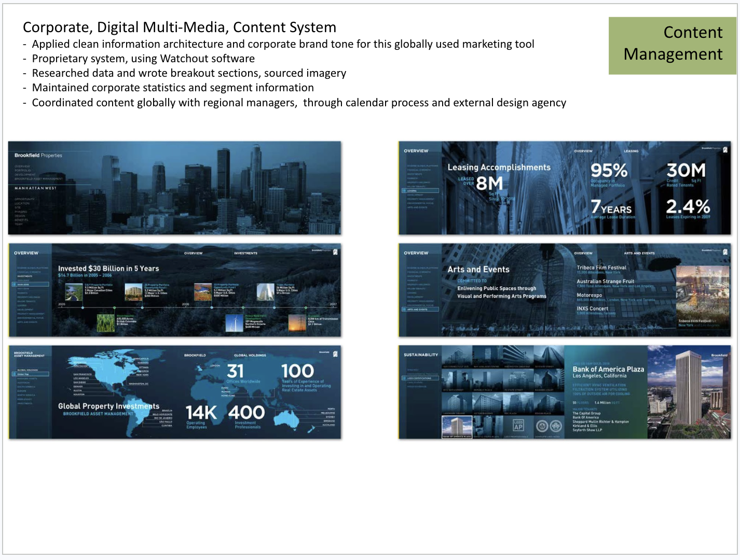Click the '31 Offices Worldwide' statistic
Viewport: 740px width, 560px height.
tap(243, 373)
